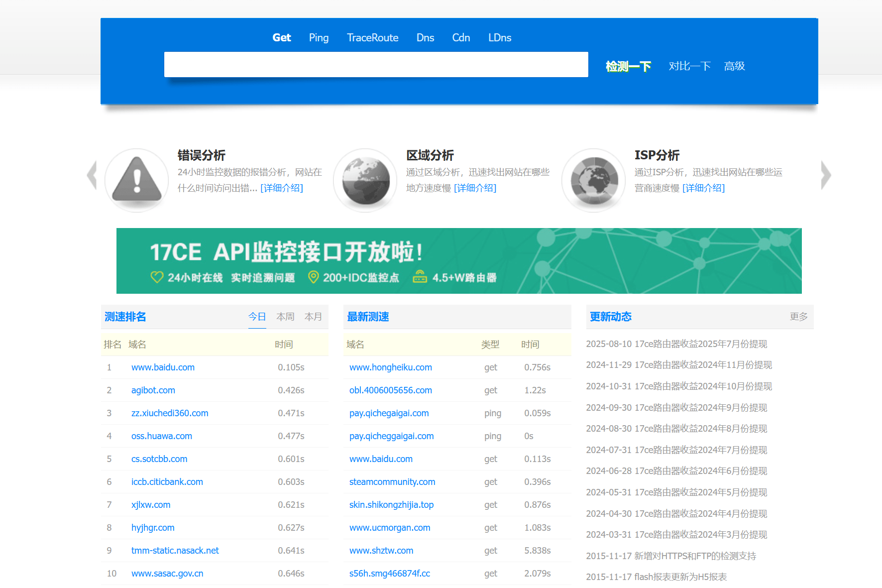Image resolution: width=882 pixels, height=588 pixels.
Task: Click the 对比一下 compare button
Action: (x=689, y=66)
